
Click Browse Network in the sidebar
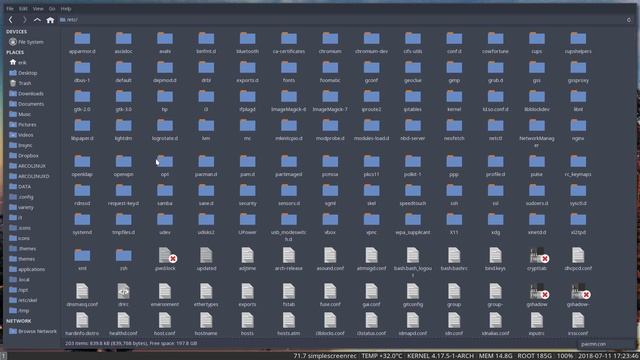(33, 331)
